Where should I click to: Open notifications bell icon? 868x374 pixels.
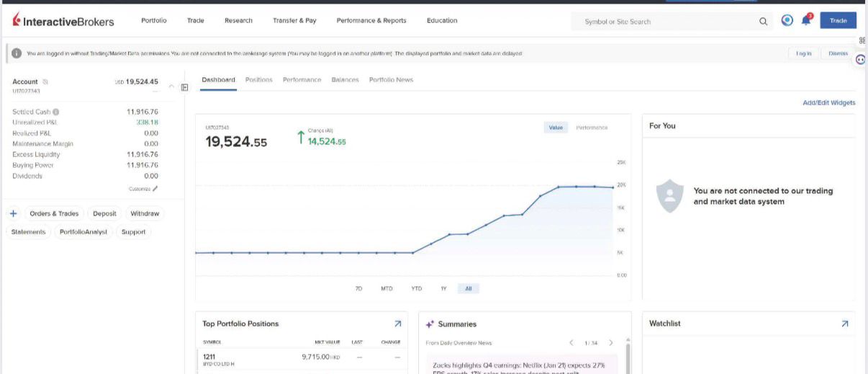[x=806, y=20]
